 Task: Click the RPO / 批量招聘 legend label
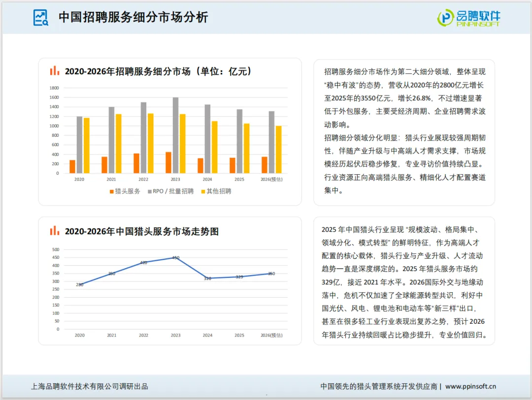[x=173, y=191]
